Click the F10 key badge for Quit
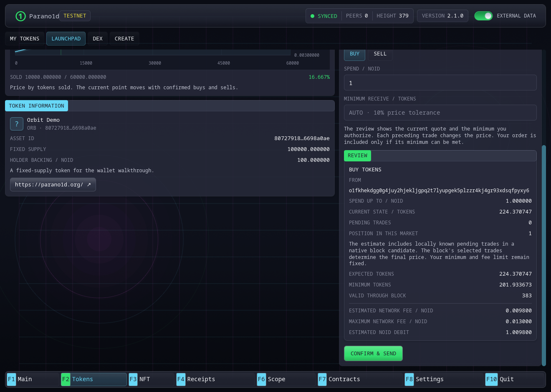Viewport: 551px width, 392px height. click(x=491, y=379)
